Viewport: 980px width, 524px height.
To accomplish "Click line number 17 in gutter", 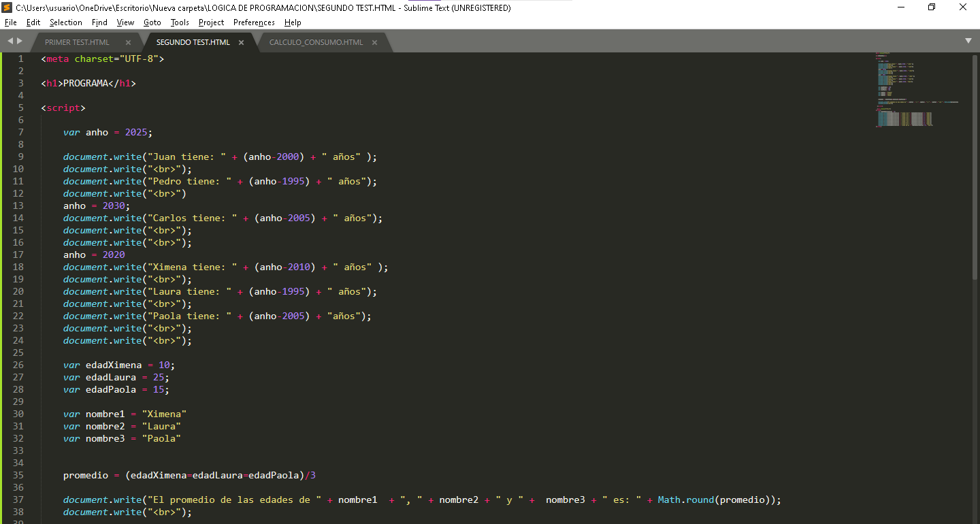I will [x=18, y=255].
